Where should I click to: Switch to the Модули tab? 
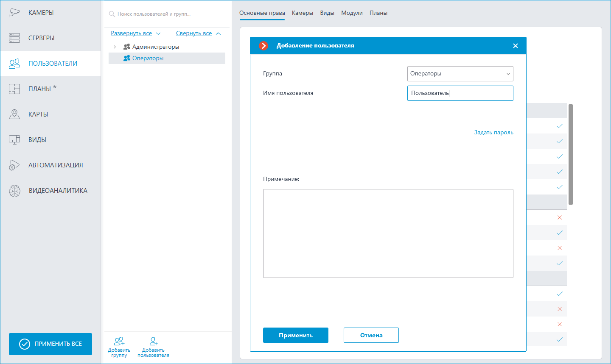(352, 13)
